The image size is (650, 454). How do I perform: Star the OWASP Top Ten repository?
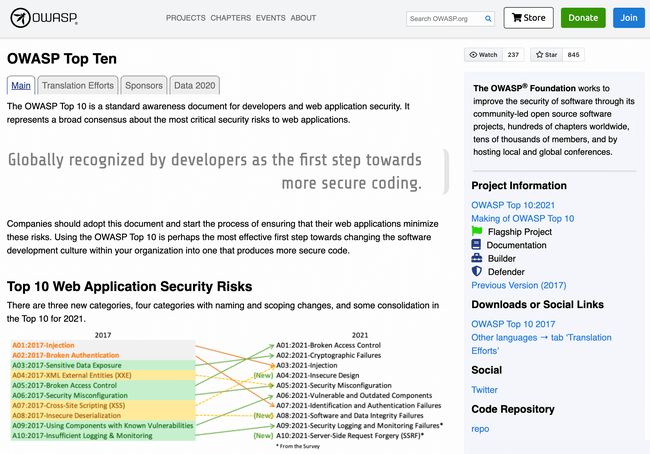(x=546, y=55)
